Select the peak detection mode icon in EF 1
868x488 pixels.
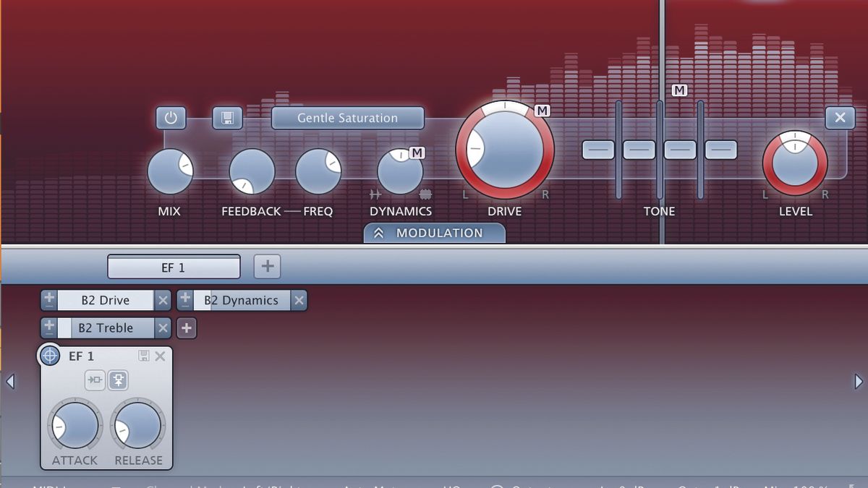click(x=118, y=380)
